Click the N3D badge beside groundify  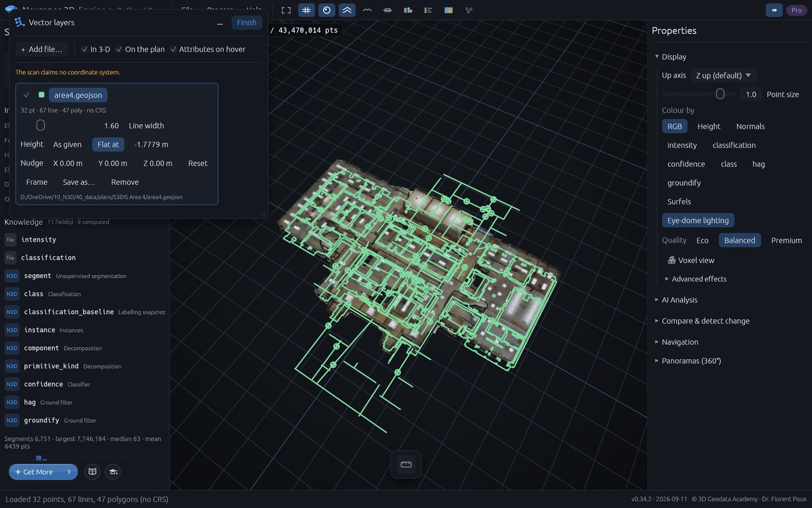pyautogui.click(x=12, y=420)
